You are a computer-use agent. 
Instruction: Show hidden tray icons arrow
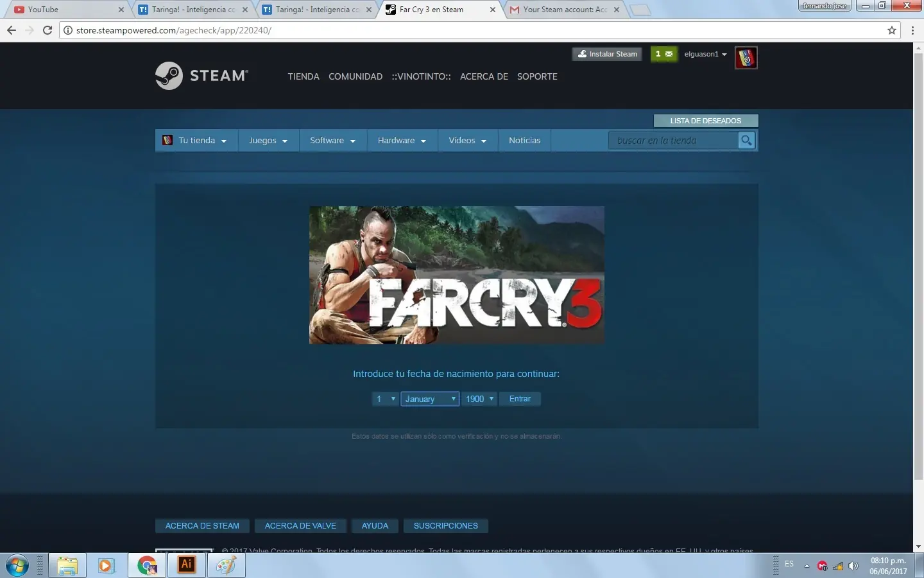tap(807, 566)
